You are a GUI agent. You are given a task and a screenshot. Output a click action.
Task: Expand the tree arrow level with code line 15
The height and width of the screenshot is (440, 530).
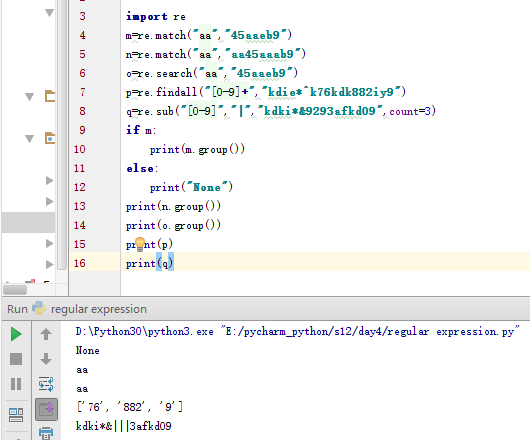click(50, 243)
